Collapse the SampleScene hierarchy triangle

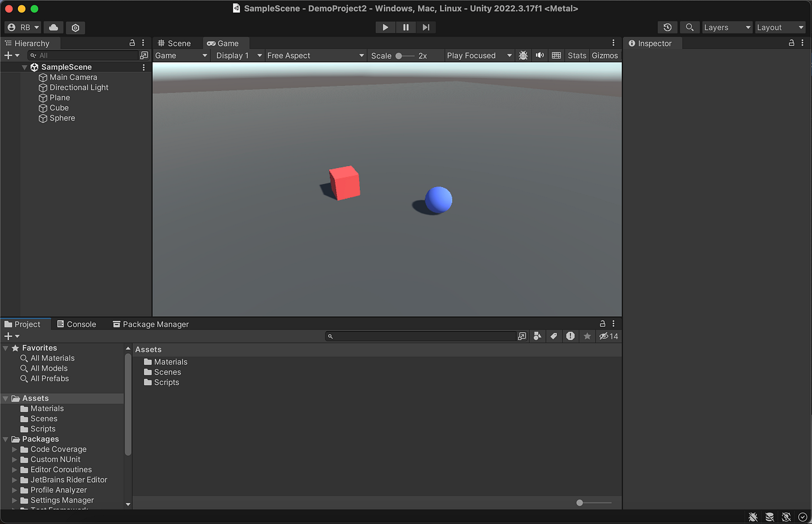(x=25, y=66)
